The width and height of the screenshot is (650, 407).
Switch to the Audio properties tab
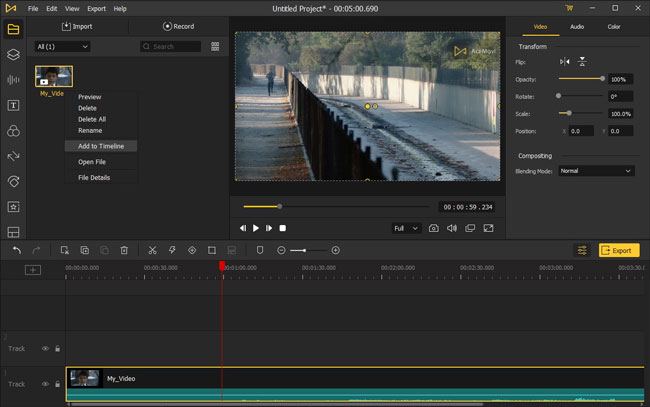[577, 27]
